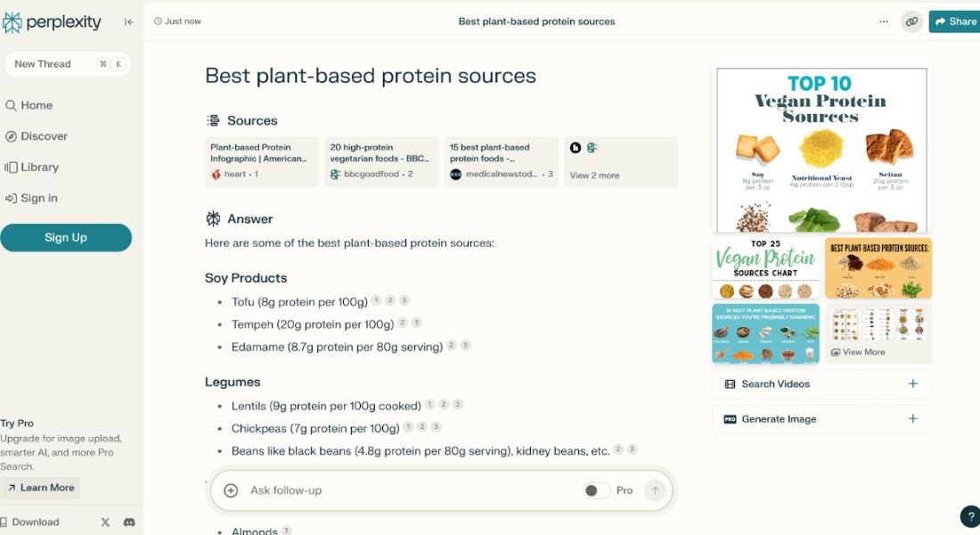
Task: Click the Sign Up button
Action: click(66, 238)
